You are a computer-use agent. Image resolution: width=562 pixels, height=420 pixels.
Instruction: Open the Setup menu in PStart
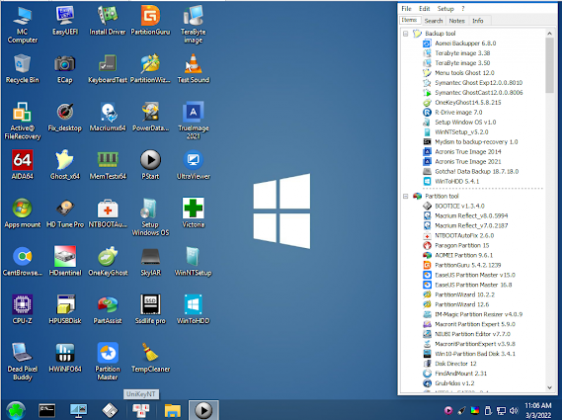446,9
